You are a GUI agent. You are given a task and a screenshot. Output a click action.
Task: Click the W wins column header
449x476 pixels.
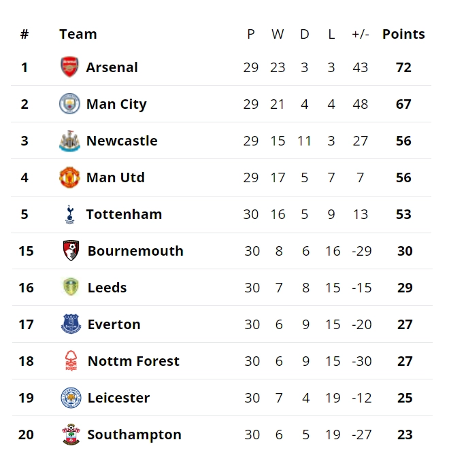pyautogui.click(x=278, y=34)
